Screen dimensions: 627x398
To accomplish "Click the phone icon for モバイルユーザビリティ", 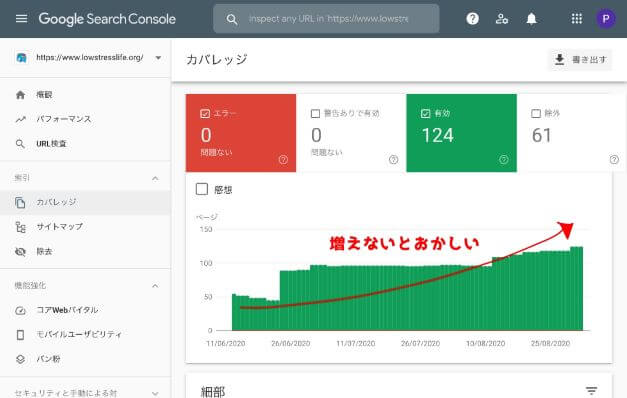I will [20, 334].
